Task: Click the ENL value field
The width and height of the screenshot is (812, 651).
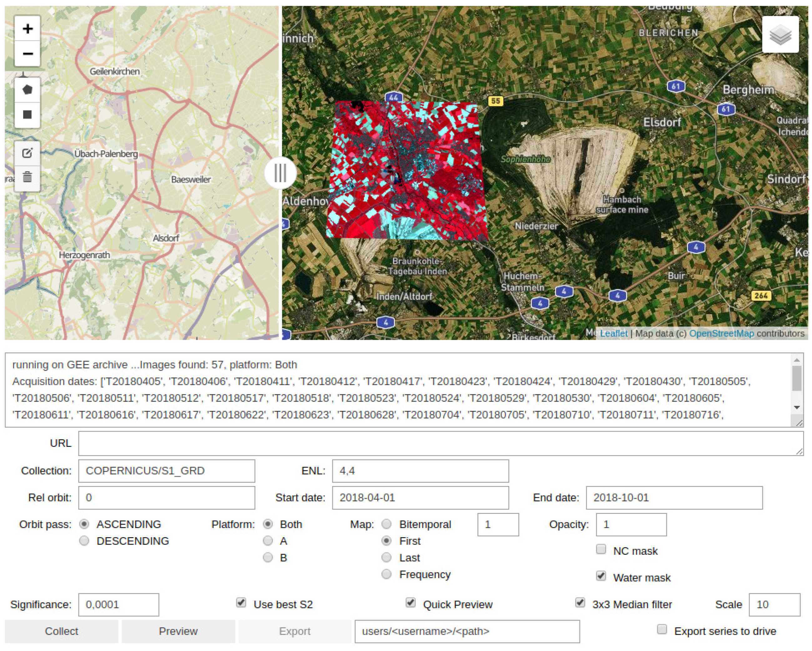Action: click(420, 471)
